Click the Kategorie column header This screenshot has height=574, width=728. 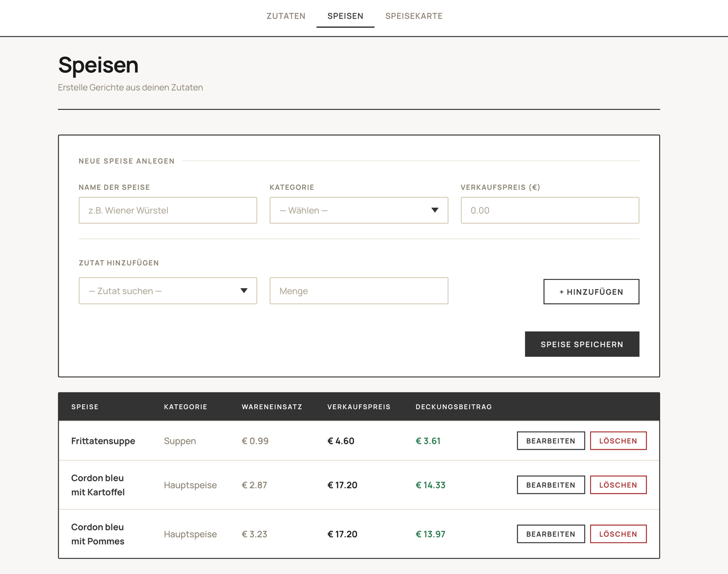tap(186, 407)
